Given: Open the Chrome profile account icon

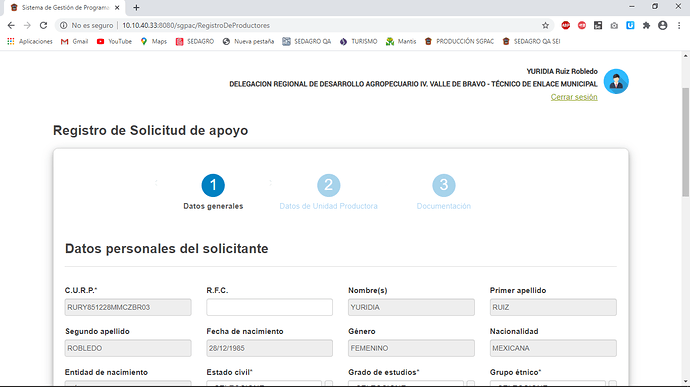Looking at the screenshot, I should pyautogui.click(x=662, y=26).
